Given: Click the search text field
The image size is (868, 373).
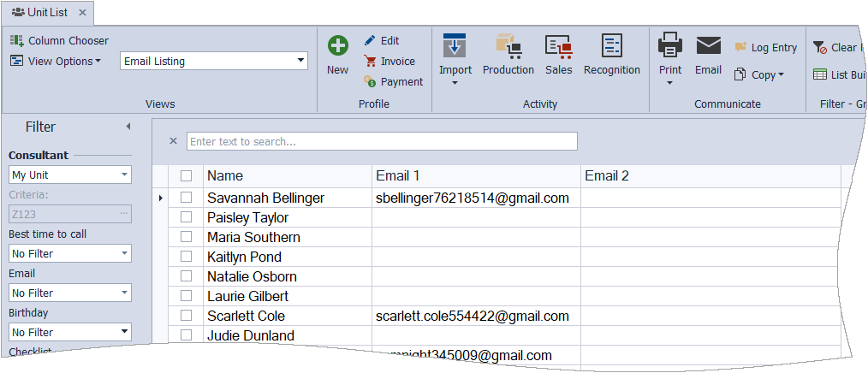Looking at the screenshot, I should pyautogui.click(x=382, y=141).
